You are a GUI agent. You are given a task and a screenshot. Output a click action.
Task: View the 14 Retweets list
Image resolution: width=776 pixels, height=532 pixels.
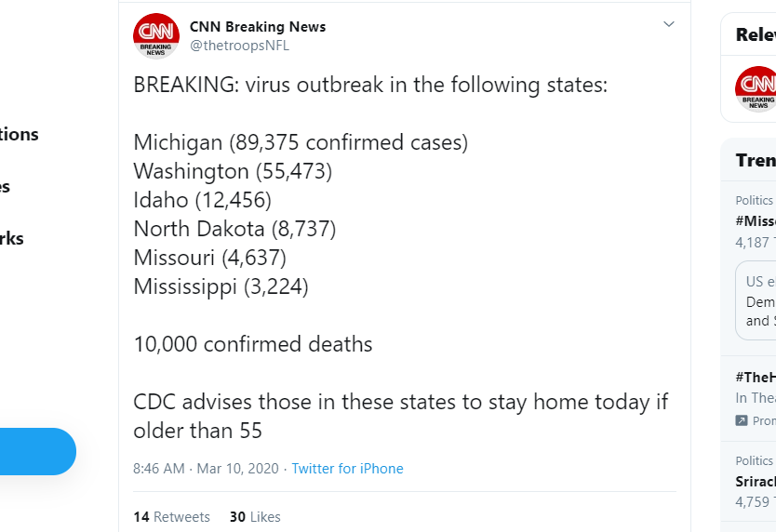(x=172, y=517)
